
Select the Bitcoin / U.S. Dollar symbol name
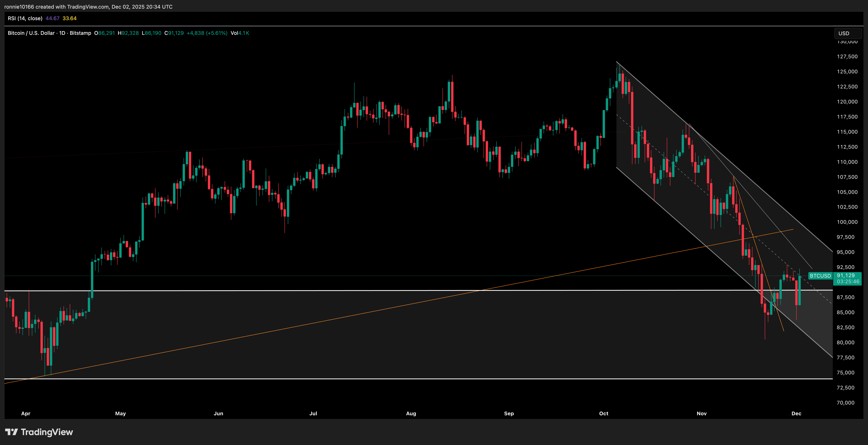coord(31,33)
